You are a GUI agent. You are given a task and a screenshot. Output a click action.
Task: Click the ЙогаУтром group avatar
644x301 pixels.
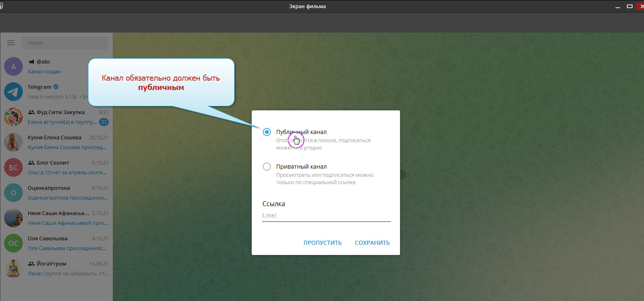click(13, 269)
